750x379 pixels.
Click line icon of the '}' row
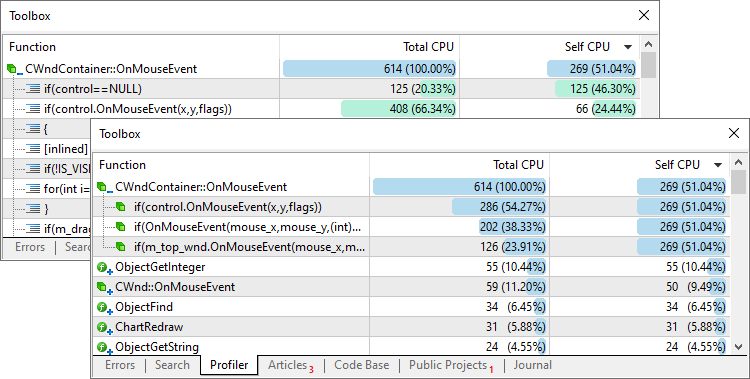coord(33,209)
